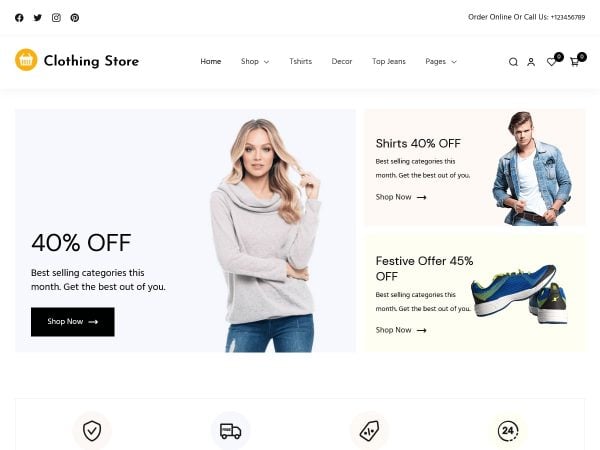The height and width of the screenshot is (450, 600).
Task: Open the Twitter social icon
Action: tap(38, 18)
